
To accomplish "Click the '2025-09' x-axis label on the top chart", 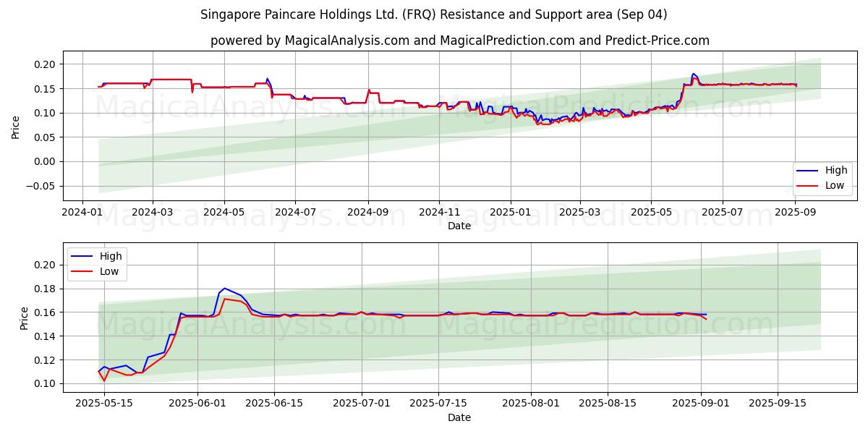I will [796, 213].
